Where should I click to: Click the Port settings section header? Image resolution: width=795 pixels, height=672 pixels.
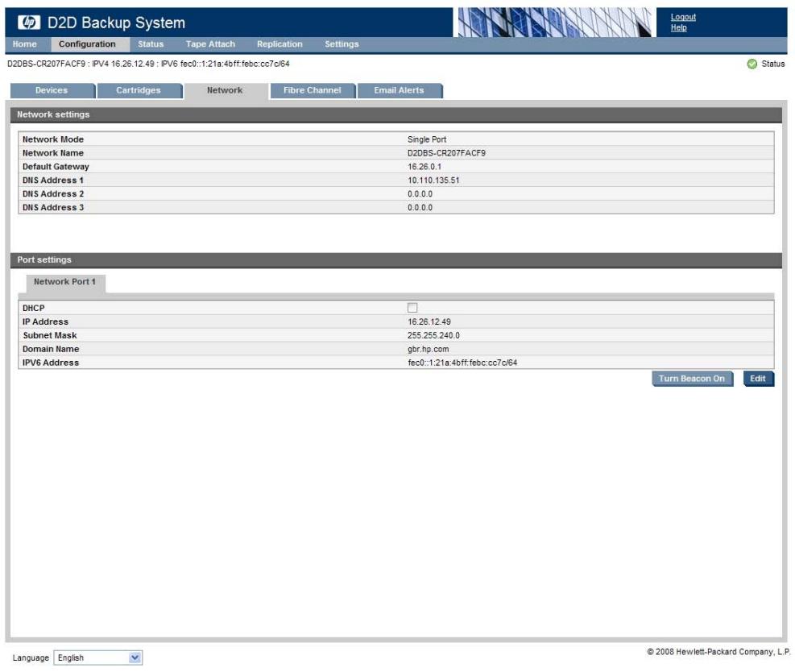click(396, 259)
